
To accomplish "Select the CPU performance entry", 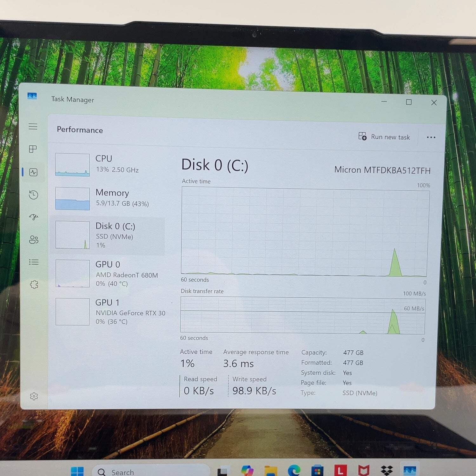I will [108, 164].
